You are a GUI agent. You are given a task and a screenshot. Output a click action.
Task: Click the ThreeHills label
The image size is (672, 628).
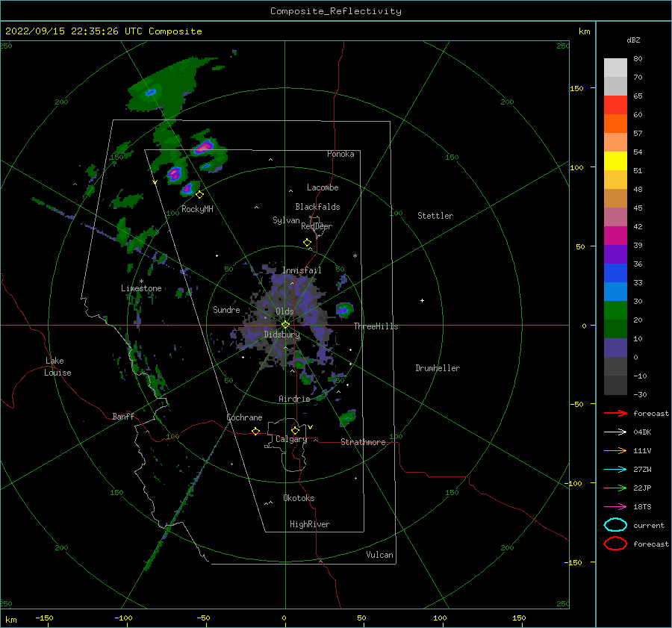point(376,326)
